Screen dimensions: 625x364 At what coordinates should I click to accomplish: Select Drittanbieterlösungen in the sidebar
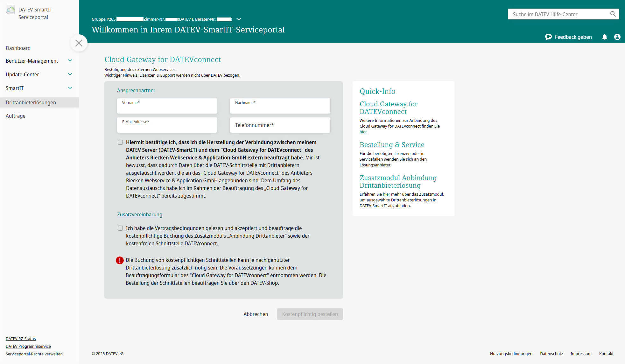[x=39, y=102]
